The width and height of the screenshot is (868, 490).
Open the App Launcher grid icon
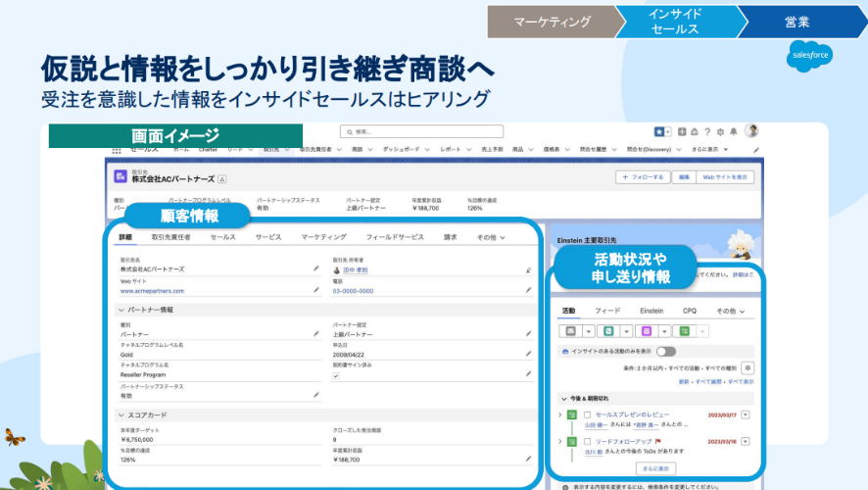[118, 150]
